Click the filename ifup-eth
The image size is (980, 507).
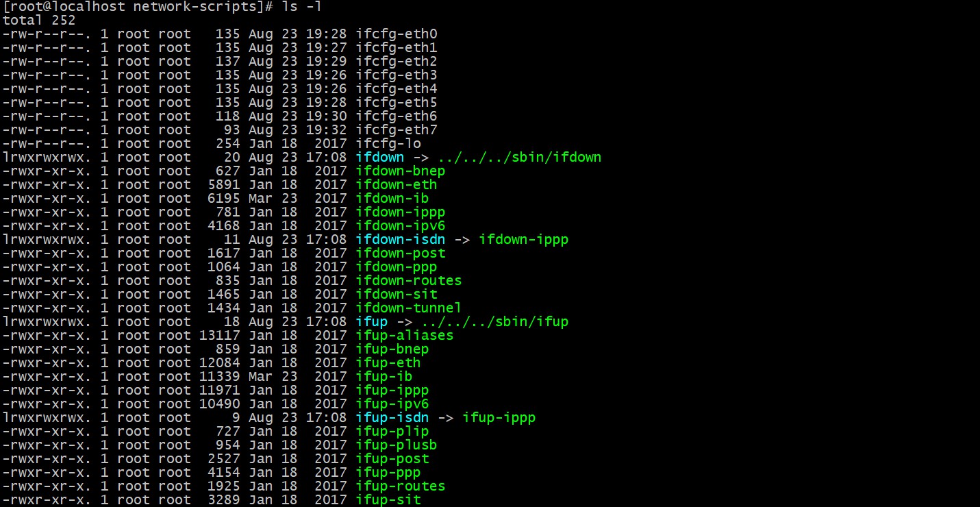pyautogui.click(x=388, y=363)
